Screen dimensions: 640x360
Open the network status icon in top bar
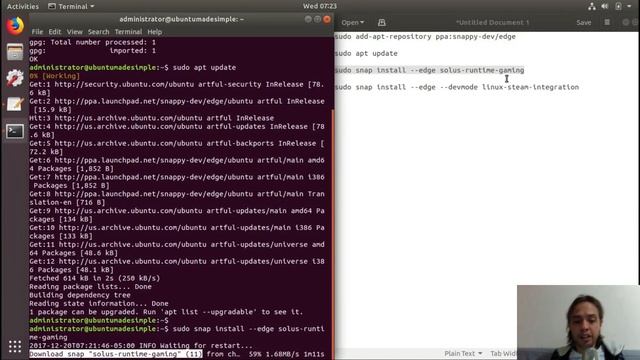592,6
